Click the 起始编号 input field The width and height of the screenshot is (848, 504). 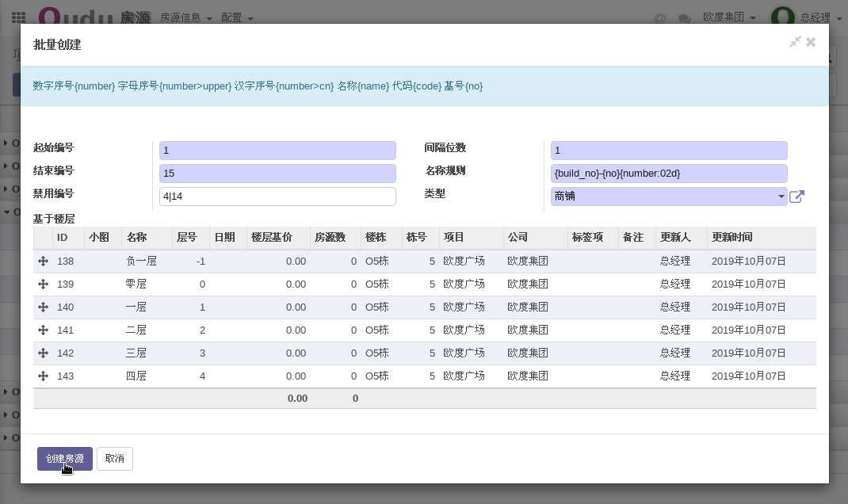point(277,151)
